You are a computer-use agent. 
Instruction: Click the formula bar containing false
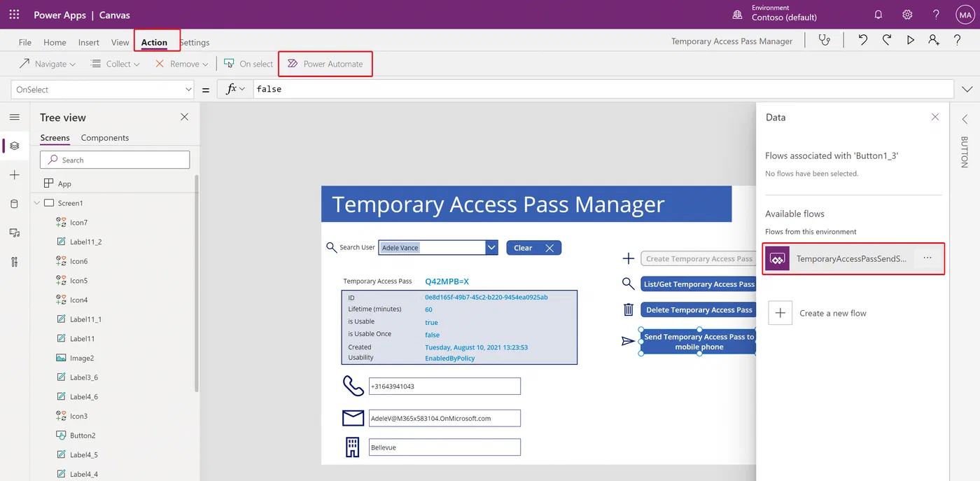tap(603, 90)
